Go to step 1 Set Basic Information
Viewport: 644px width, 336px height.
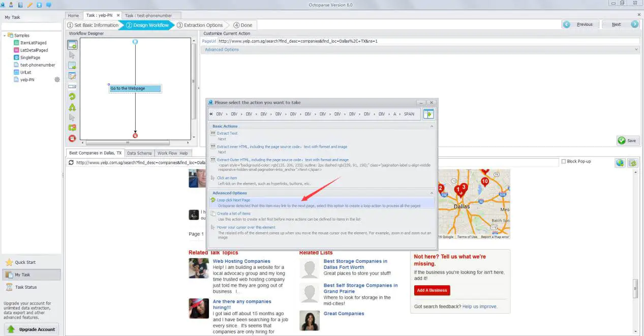point(93,25)
